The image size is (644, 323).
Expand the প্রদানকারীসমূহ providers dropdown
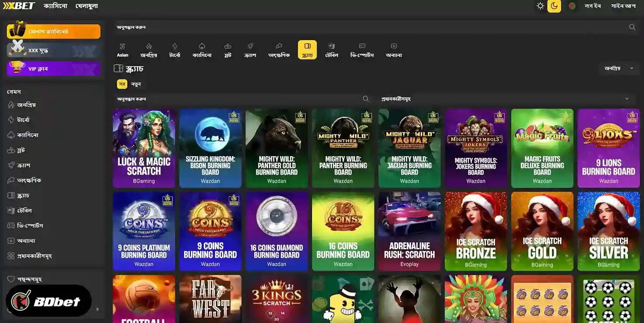[506, 99]
